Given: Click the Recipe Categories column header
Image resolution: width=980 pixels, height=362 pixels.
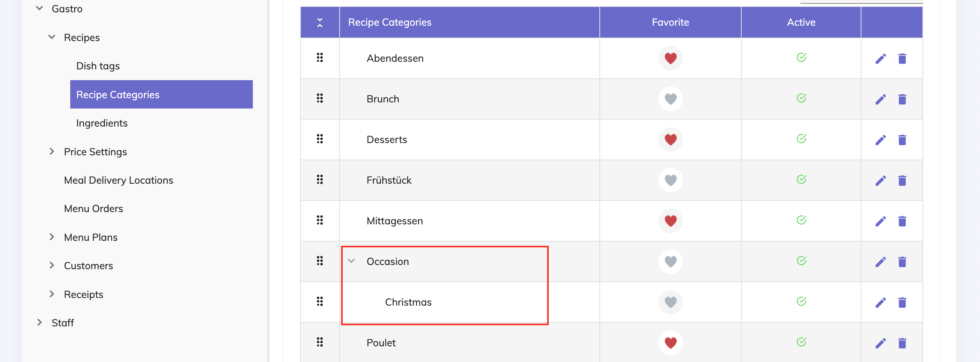Looking at the screenshot, I should [x=389, y=22].
